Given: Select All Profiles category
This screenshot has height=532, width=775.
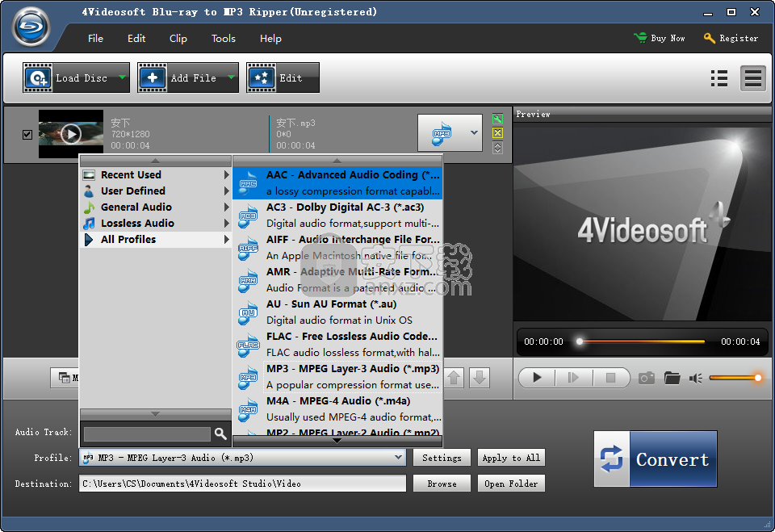Looking at the screenshot, I should click(x=156, y=239).
